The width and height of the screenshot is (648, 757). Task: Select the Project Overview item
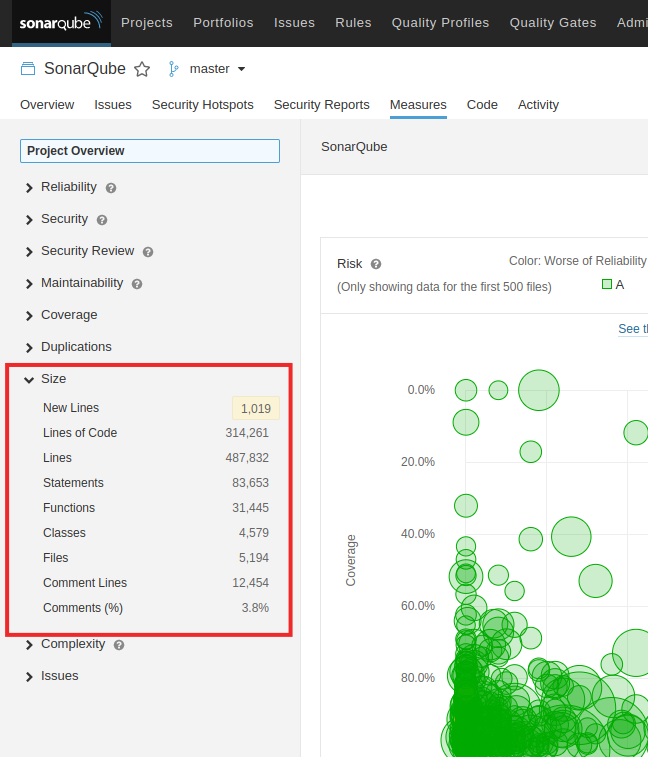[x=150, y=151]
